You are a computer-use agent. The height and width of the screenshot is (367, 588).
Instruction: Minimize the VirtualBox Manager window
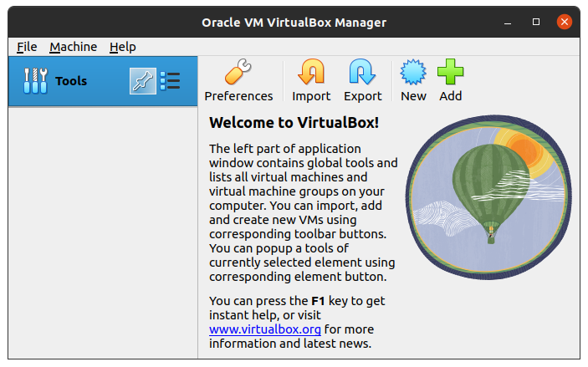508,22
